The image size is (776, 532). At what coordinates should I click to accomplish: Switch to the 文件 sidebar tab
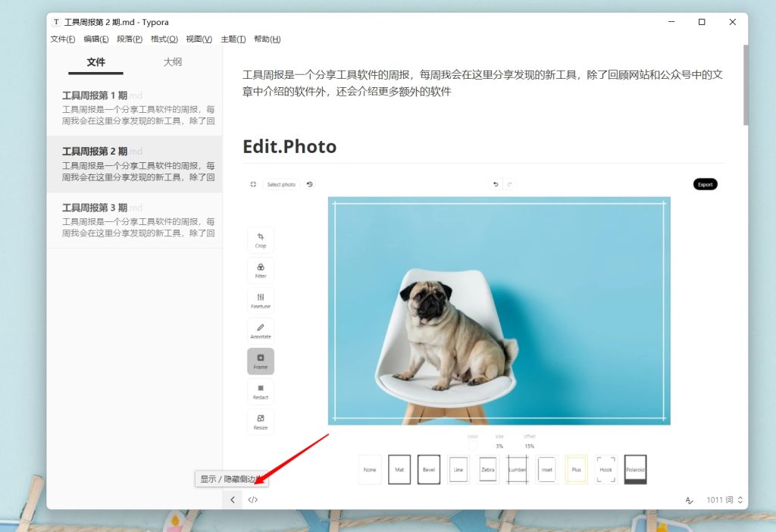coord(96,62)
